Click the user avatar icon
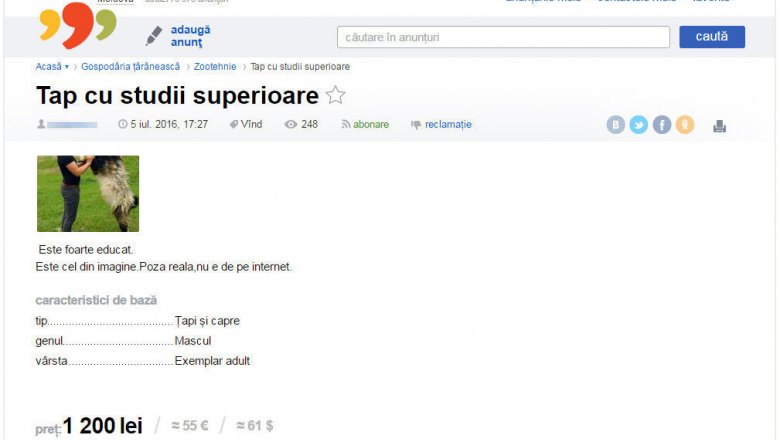The height and width of the screenshot is (440, 780). pyautogui.click(x=41, y=124)
